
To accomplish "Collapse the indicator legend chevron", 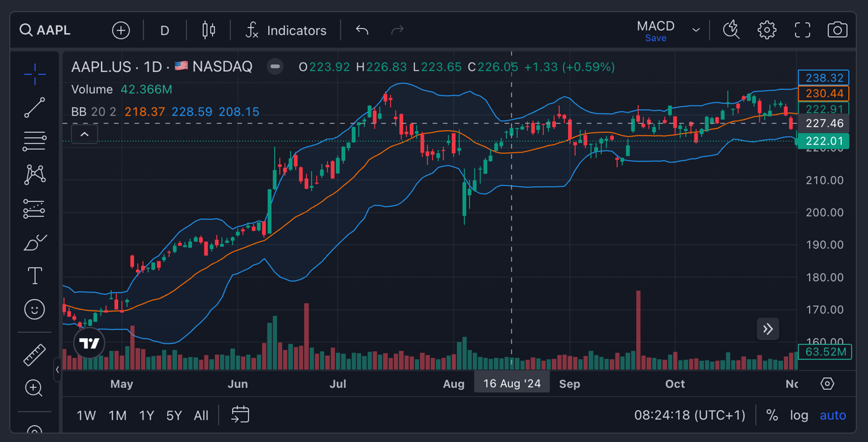I will [x=85, y=134].
